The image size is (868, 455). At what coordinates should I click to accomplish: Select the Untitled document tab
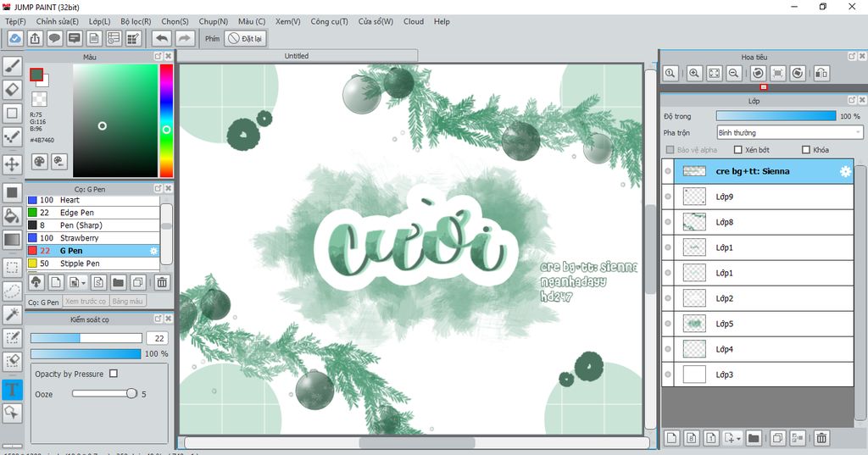click(x=297, y=56)
